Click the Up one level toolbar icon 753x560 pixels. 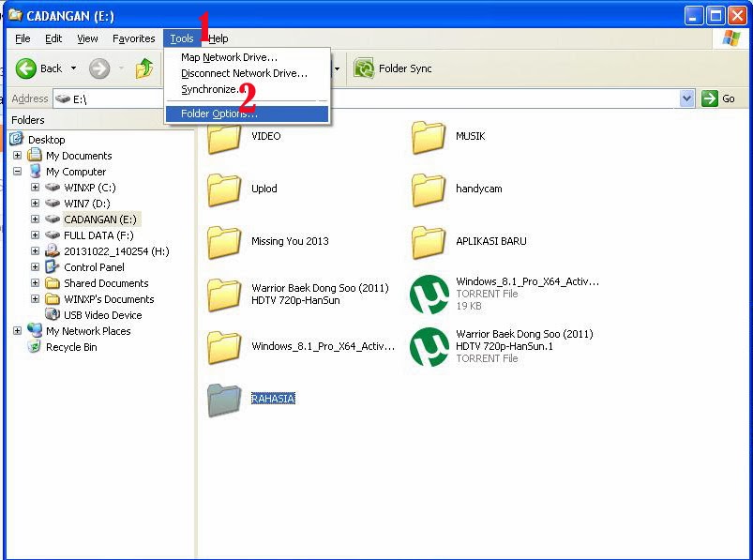pos(145,68)
